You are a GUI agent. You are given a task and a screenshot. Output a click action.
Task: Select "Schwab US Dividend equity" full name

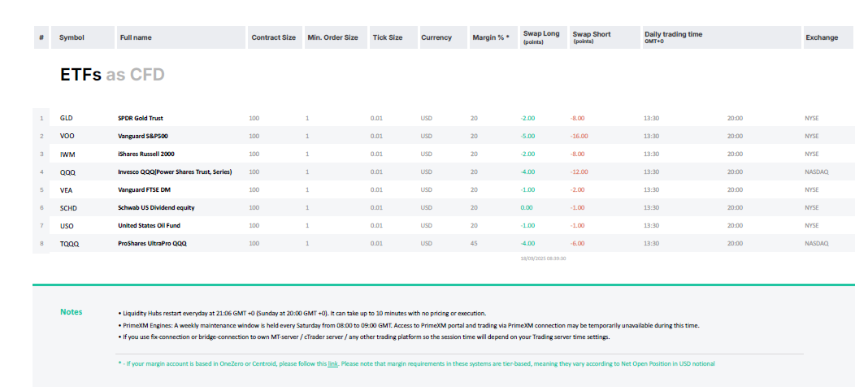click(x=156, y=207)
